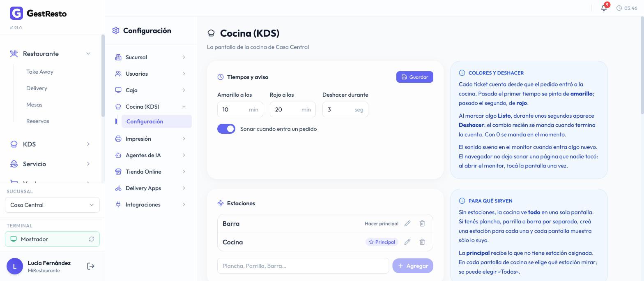This screenshot has height=281, width=644.
Task: Click the Servicio bell-tray icon
Action: point(14,164)
